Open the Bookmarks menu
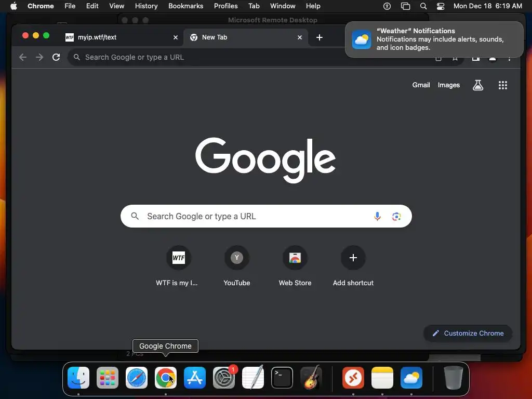 (185, 6)
